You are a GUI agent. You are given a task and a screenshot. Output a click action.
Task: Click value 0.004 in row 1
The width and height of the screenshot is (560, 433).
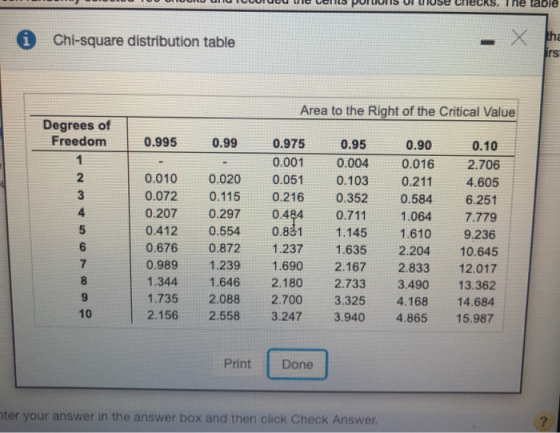(352, 163)
